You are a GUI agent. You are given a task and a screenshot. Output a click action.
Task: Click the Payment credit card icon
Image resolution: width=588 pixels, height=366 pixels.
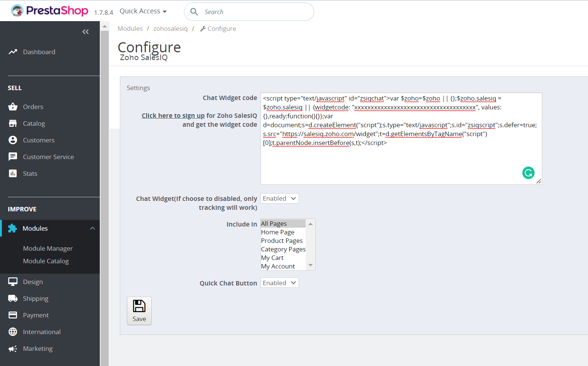tap(13, 315)
